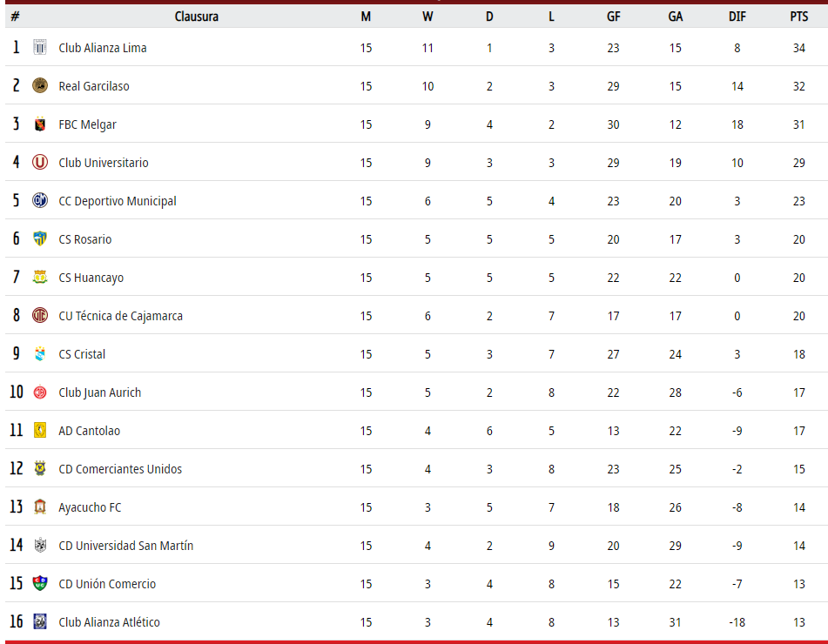Click the Club Universitario red U logo
Image resolution: width=828 pixels, height=644 pixels.
(x=39, y=162)
